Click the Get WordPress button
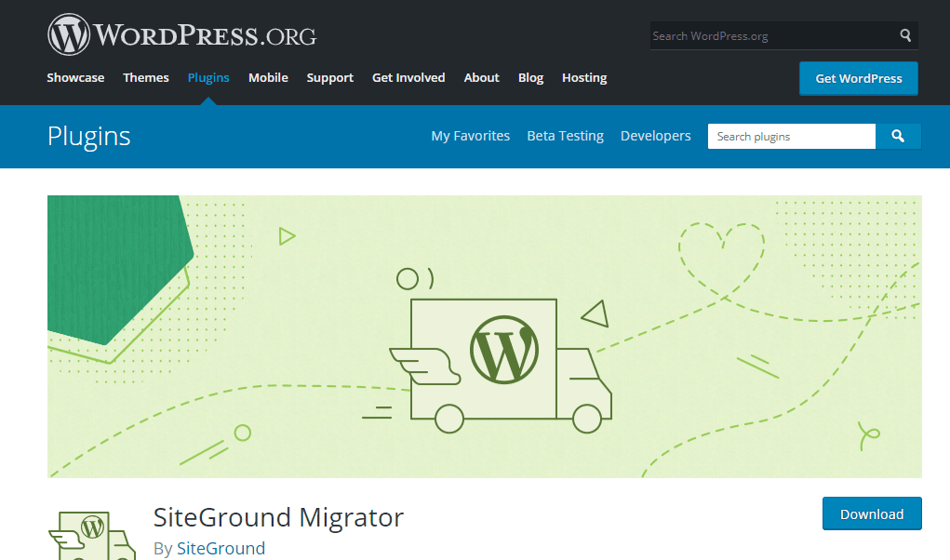 click(x=859, y=79)
